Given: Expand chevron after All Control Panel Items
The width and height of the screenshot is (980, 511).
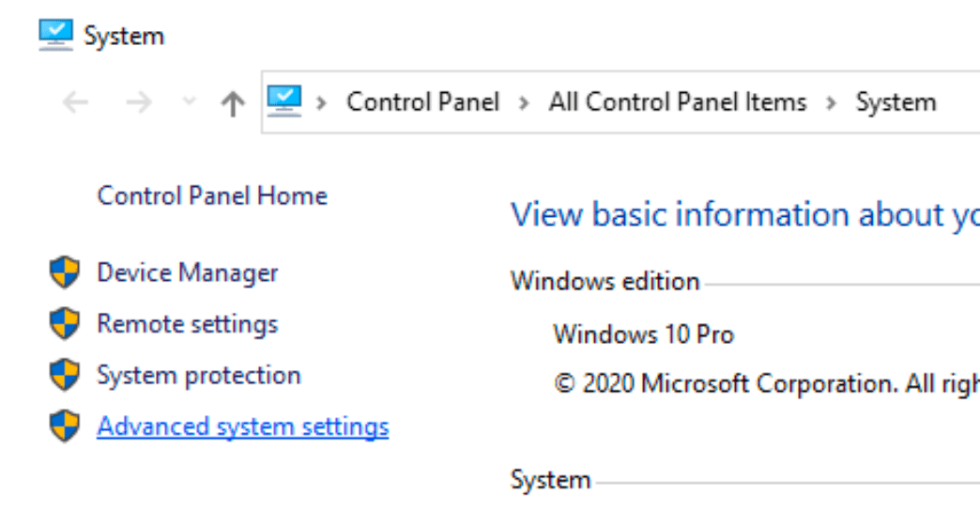Looking at the screenshot, I should coord(831,102).
